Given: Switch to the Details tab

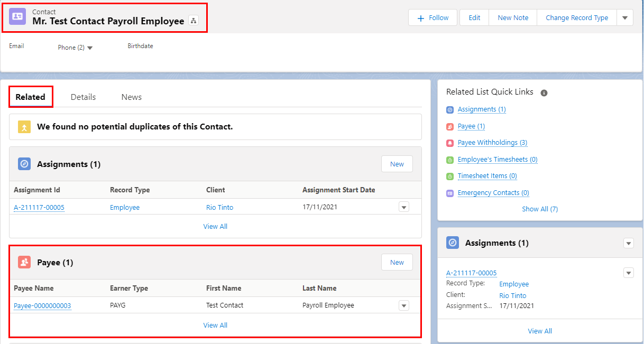Looking at the screenshot, I should point(84,97).
